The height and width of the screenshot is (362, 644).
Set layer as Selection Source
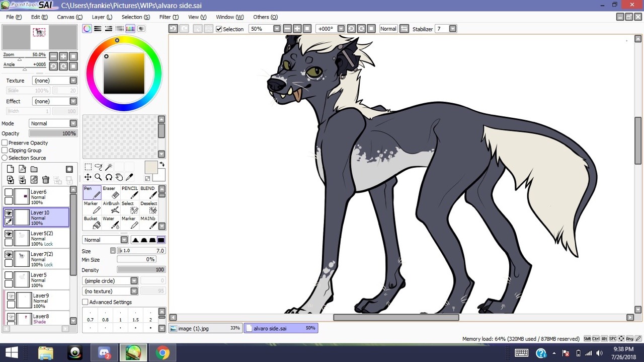pyautogui.click(x=5, y=158)
